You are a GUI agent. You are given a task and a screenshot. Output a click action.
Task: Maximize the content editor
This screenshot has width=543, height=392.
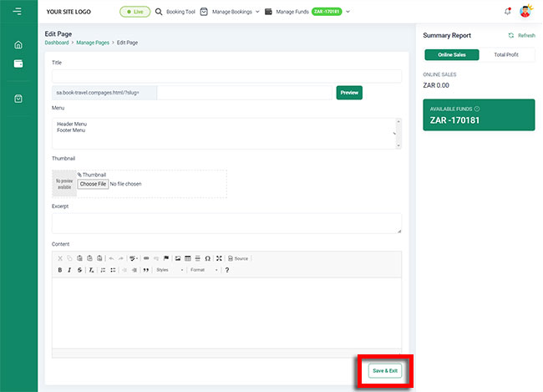click(219, 258)
